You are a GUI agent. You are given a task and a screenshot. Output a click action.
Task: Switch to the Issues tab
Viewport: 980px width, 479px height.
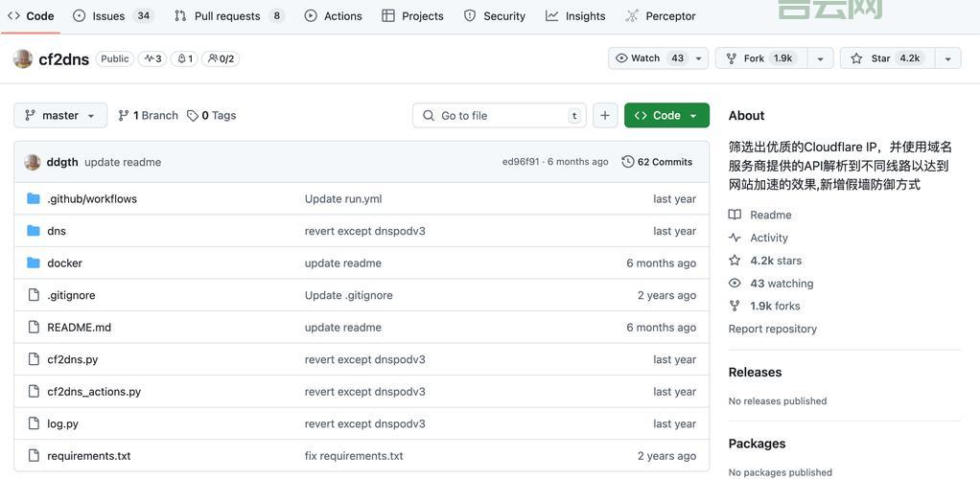pos(107,16)
